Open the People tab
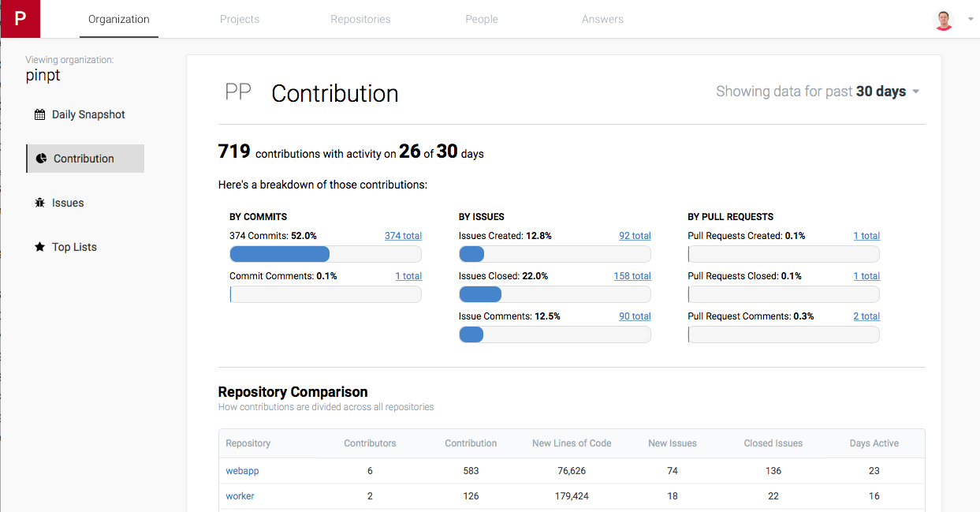 pos(482,19)
